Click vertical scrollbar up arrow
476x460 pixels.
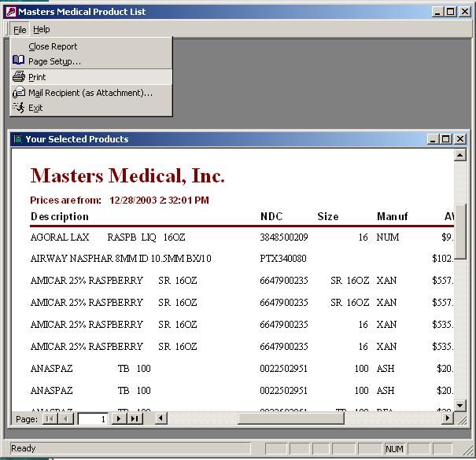pyautogui.click(x=460, y=156)
